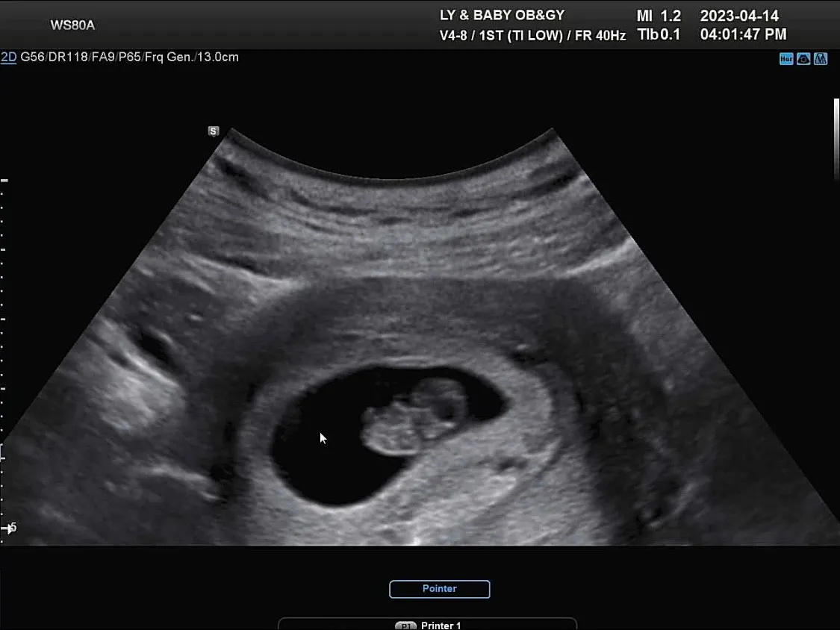Viewport: 840px width, 630px height.
Task: Click the S probe orientation marker
Action: tap(214, 131)
